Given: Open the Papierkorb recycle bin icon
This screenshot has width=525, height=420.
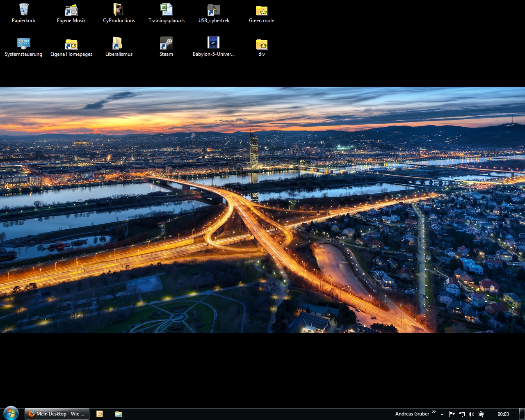Looking at the screenshot, I should (24, 10).
